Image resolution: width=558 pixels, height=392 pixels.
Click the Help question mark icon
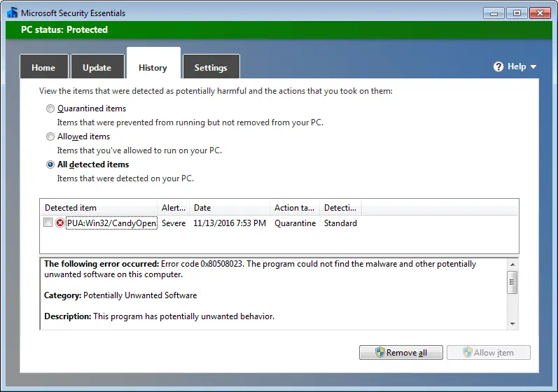tap(498, 66)
